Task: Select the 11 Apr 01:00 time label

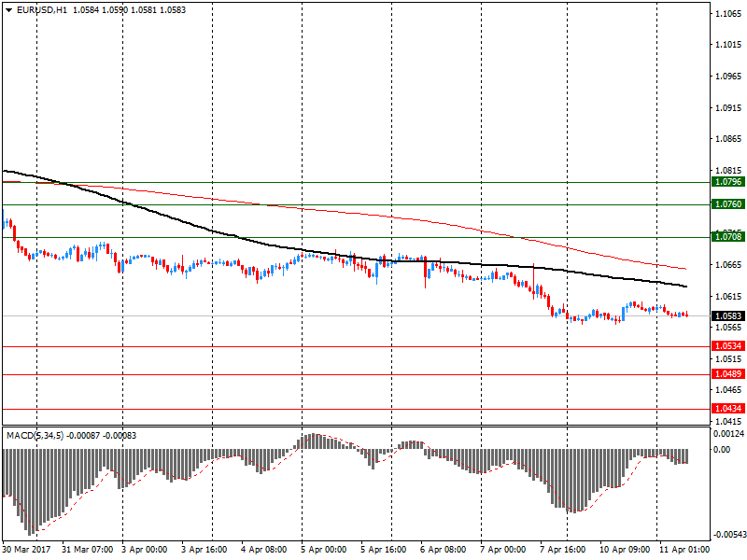Action: click(681, 551)
